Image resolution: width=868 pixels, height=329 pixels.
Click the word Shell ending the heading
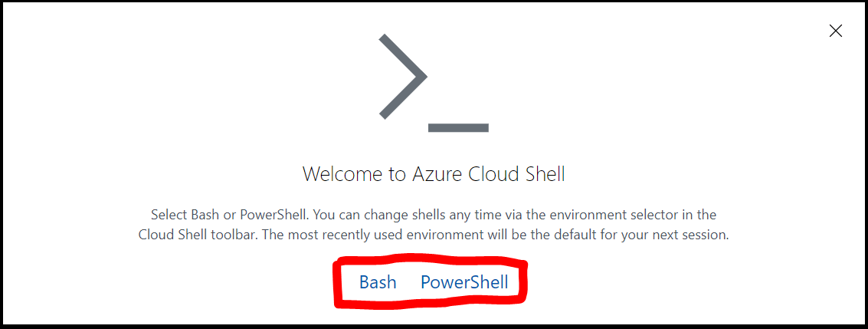pyautogui.click(x=542, y=174)
